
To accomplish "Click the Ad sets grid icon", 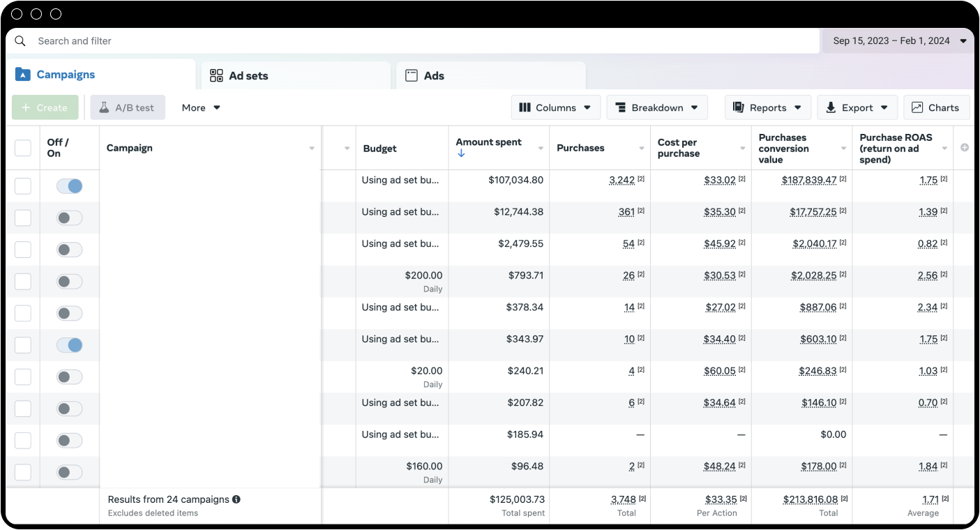I will pos(216,75).
